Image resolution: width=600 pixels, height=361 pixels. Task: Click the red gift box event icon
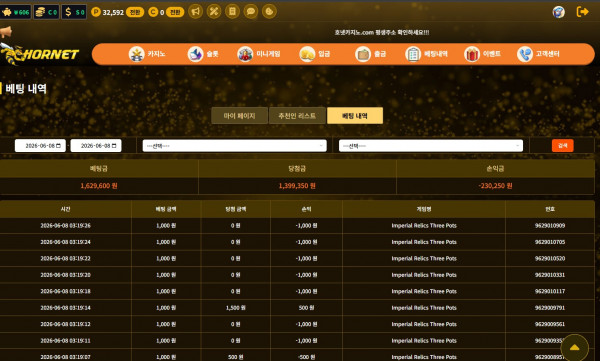click(472, 54)
